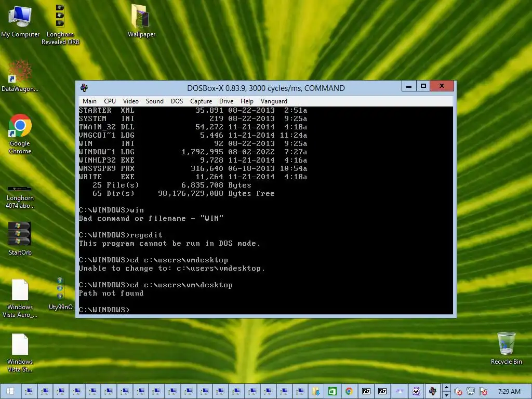532x399 pixels.
Task: Click the 'cd c:\users\vm\desktop' command line
Action: (156, 285)
